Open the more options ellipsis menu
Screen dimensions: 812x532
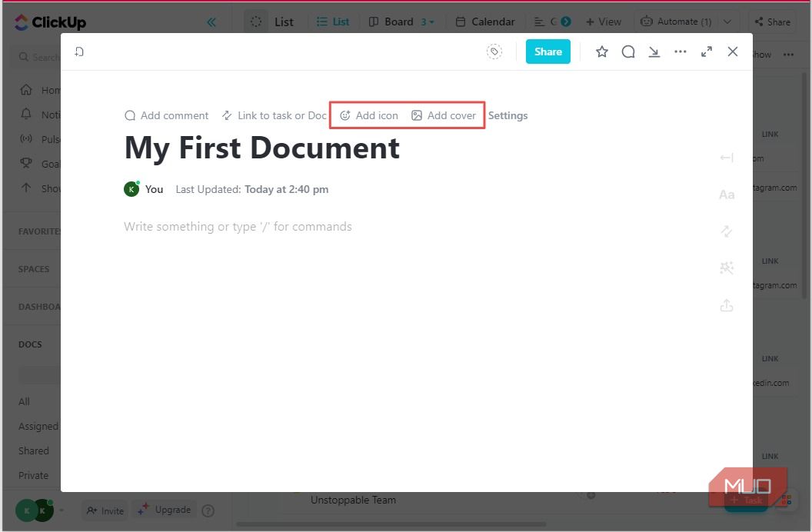pyautogui.click(x=681, y=52)
